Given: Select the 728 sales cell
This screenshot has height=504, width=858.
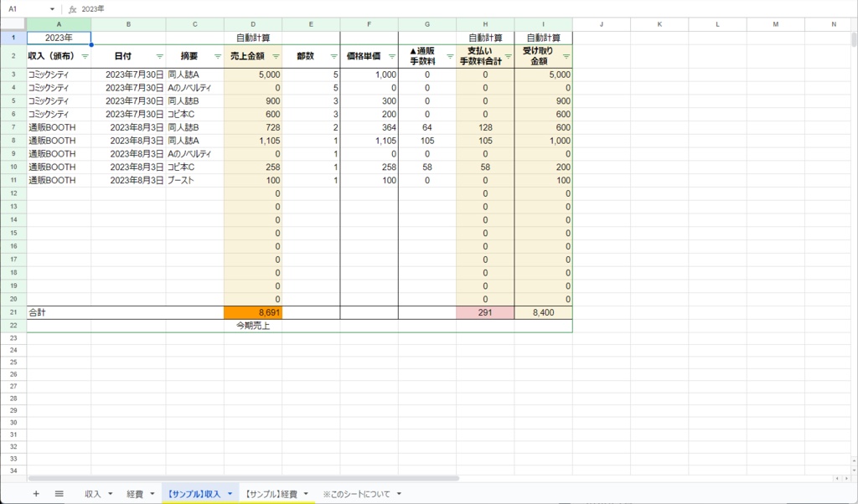Looking at the screenshot, I should point(253,127).
